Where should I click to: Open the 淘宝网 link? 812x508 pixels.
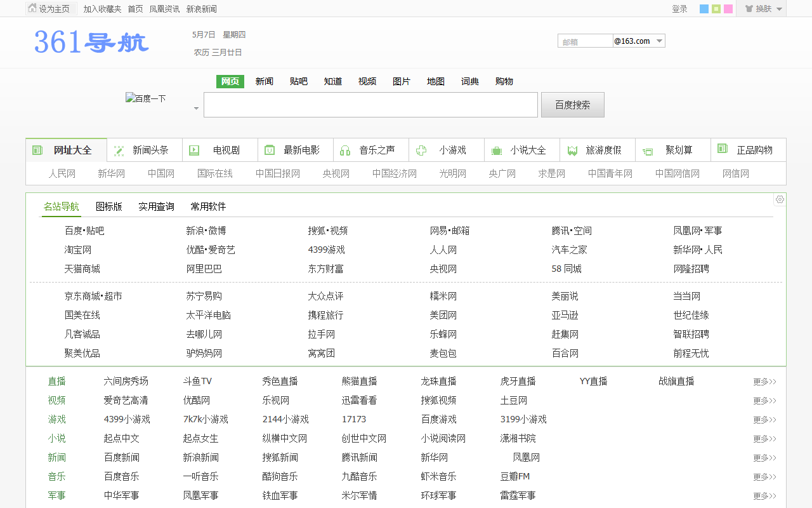[78, 250]
